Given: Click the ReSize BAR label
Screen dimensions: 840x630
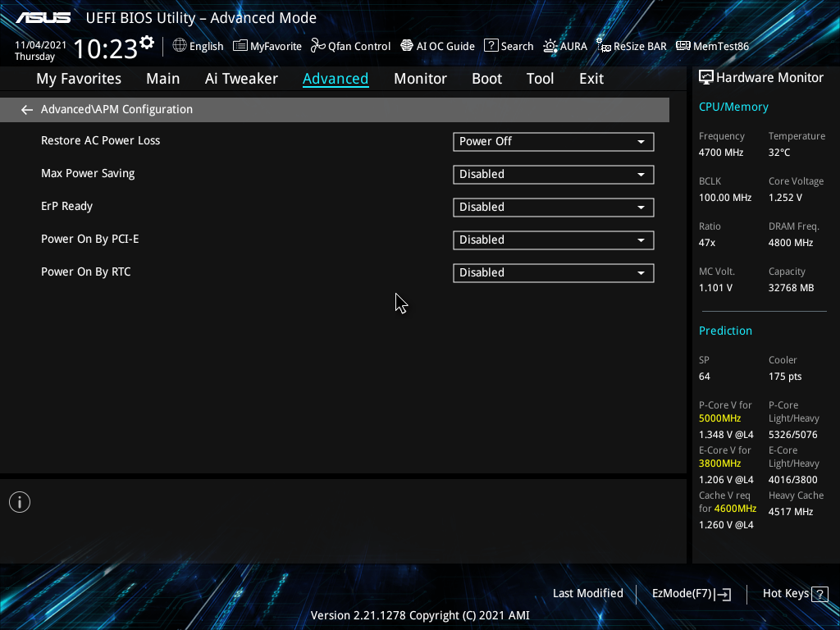Looking at the screenshot, I should [x=640, y=47].
